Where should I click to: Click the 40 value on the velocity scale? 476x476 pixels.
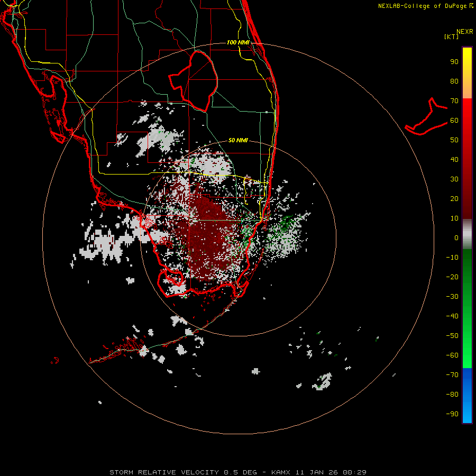pos(454,160)
